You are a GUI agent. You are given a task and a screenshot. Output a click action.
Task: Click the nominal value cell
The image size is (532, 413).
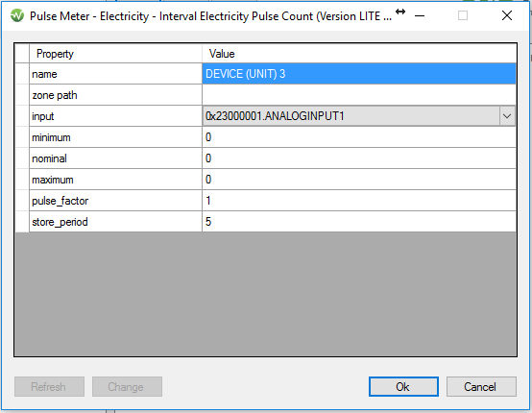point(359,158)
